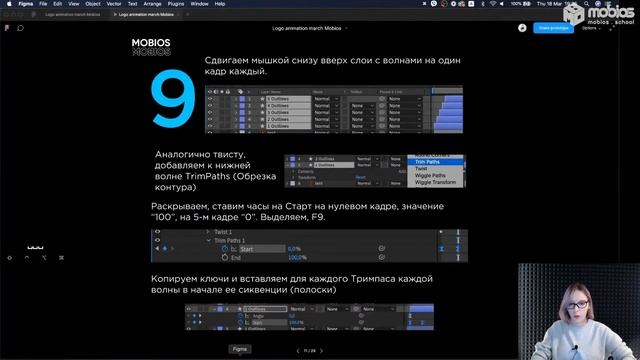This screenshot has width=640, height=360.
Task: Expand the prototype title dropdown chevron
Action: (x=347, y=29)
